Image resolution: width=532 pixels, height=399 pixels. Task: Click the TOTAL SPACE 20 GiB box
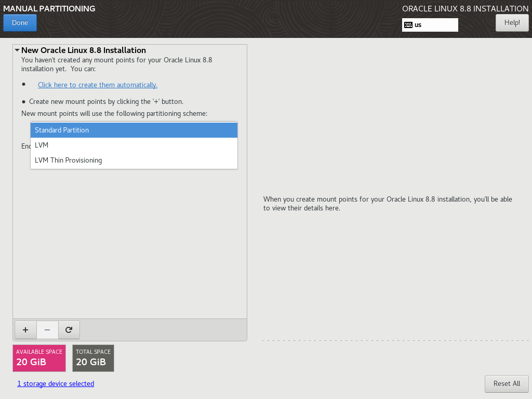(x=94, y=358)
